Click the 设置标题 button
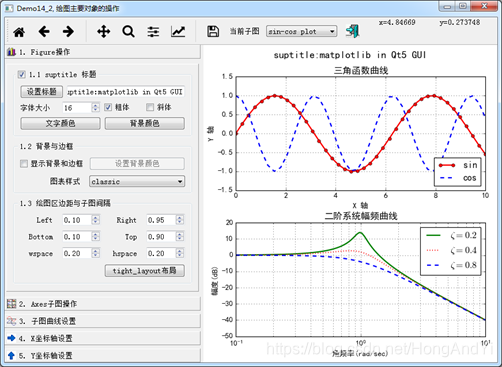This screenshot has height=367, width=502. point(42,91)
